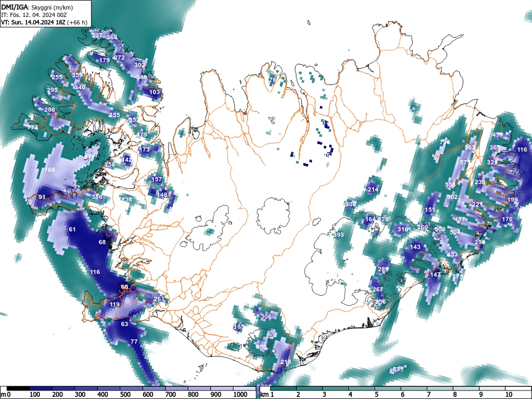Pick the pale lavender 900–1000 m legend swatch
The image size is (532, 399).
pos(221,388)
